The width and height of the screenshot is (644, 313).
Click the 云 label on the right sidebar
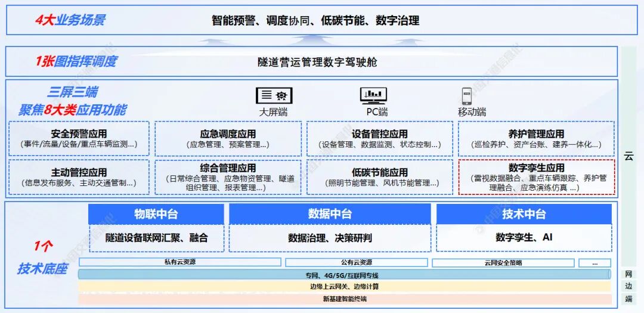point(629,156)
